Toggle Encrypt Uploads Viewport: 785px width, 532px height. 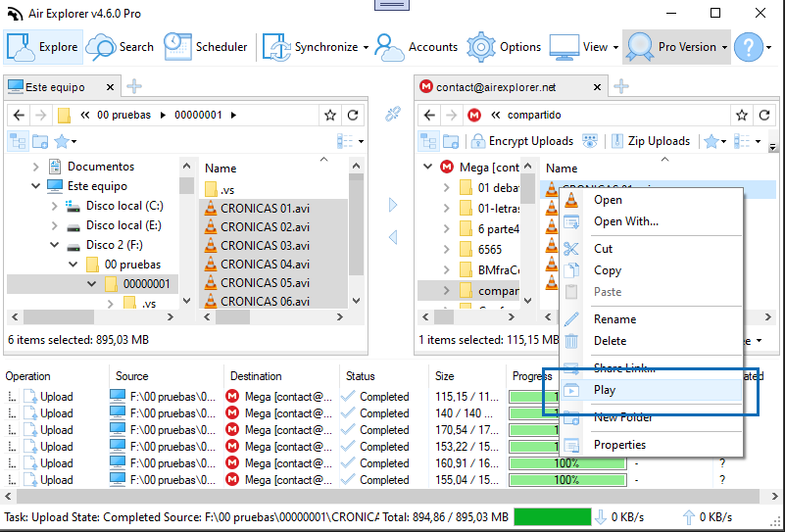[522, 141]
